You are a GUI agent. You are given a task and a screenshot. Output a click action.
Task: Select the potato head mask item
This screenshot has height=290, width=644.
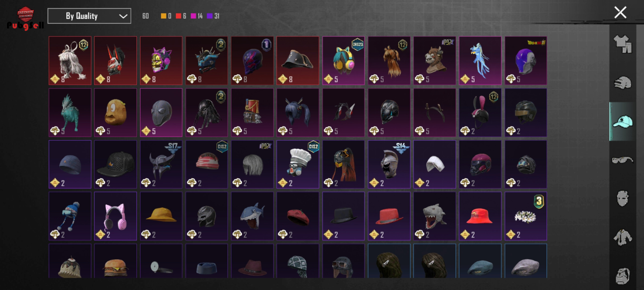click(x=115, y=113)
